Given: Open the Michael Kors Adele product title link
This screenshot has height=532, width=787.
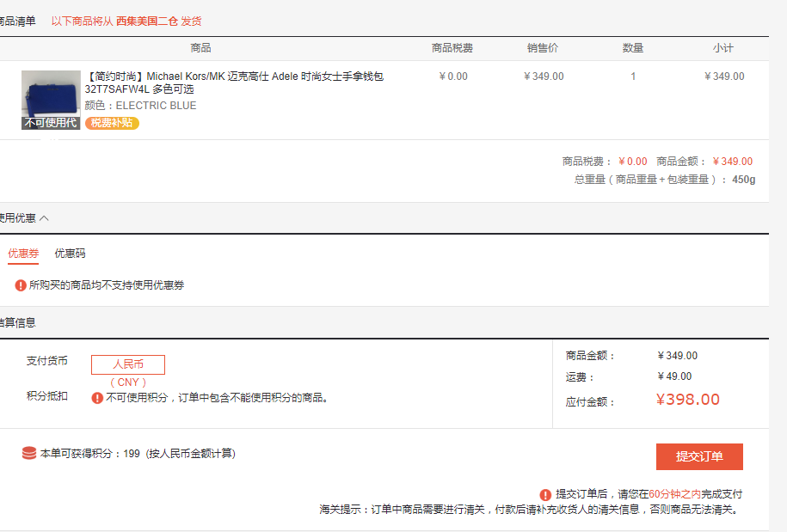Looking at the screenshot, I should (x=234, y=83).
